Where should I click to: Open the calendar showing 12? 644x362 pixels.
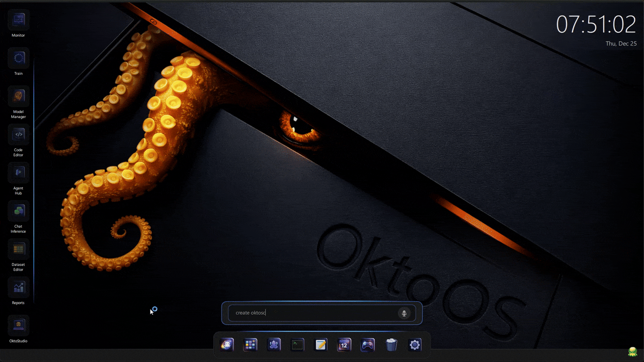point(344,344)
